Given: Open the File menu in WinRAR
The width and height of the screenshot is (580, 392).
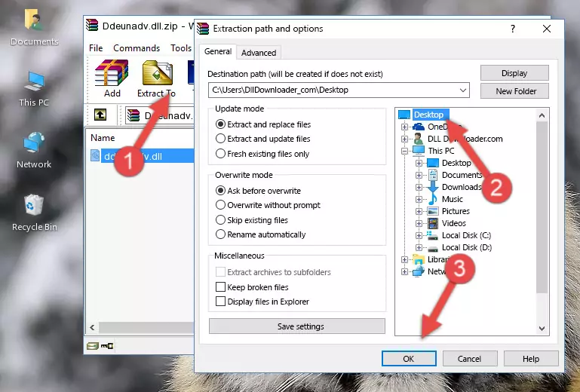Looking at the screenshot, I should [96, 48].
